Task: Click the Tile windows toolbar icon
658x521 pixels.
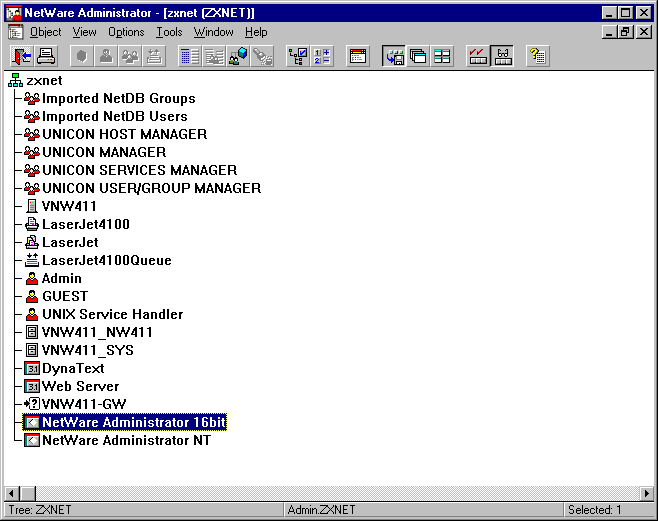Action: [x=442, y=56]
